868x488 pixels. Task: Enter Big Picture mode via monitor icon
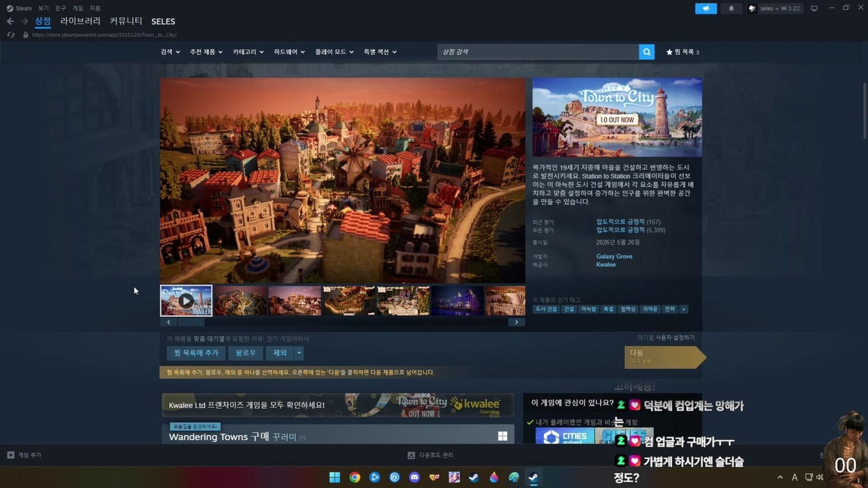814,8
